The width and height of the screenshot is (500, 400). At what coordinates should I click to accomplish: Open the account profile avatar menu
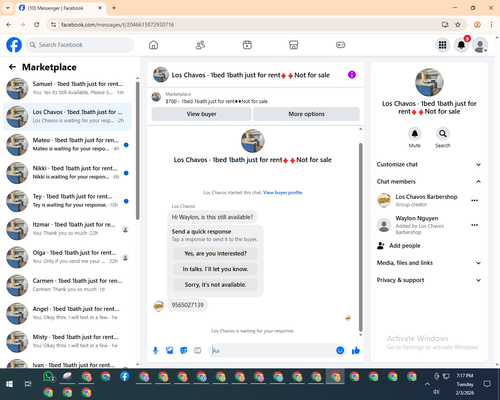tap(480, 45)
